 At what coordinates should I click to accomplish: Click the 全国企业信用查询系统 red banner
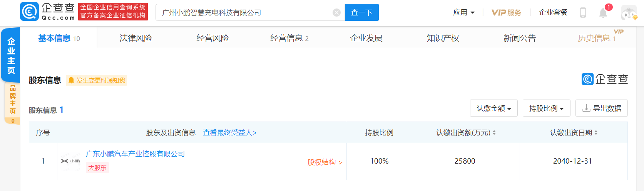(x=113, y=12)
